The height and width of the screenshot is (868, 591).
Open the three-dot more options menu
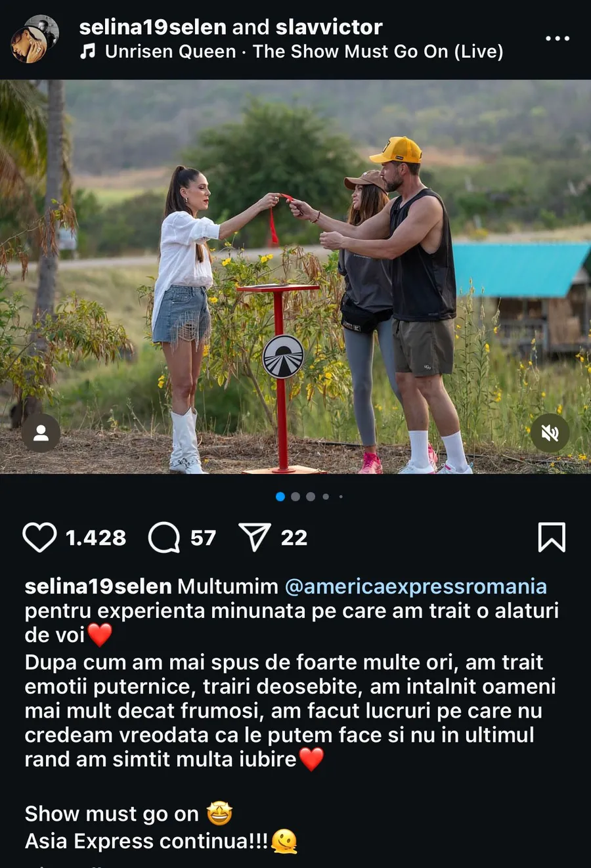pyautogui.click(x=558, y=38)
